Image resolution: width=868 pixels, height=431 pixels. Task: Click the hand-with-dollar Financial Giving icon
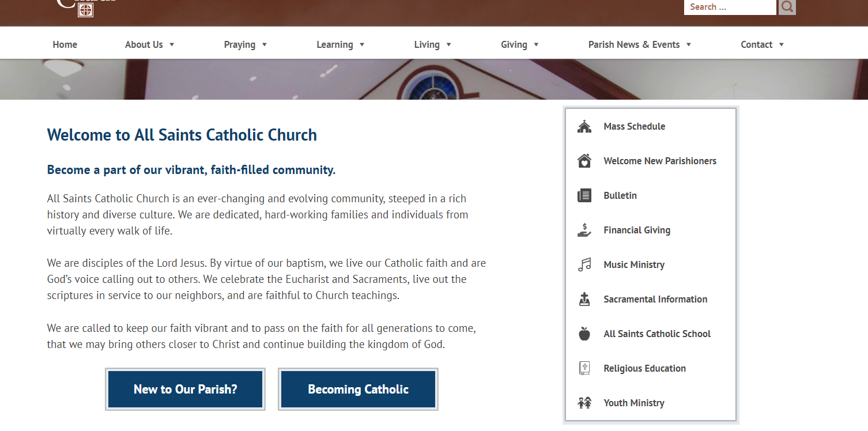tap(584, 230)
